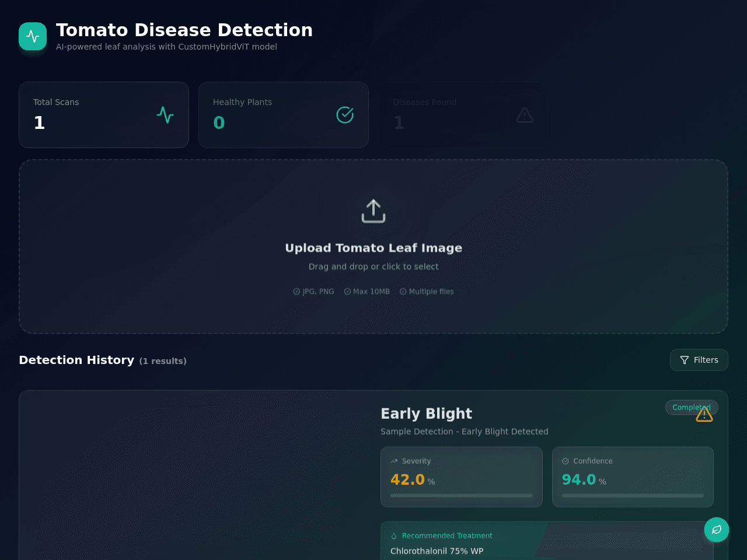Click the Confidence progress bar
The height and width of the screenshot is (560, 747).
point(633,496)
